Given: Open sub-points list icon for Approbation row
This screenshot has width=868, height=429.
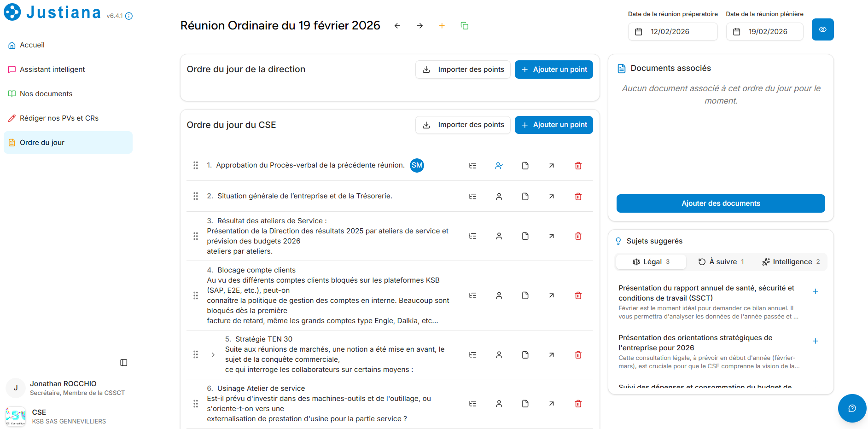Looking at the screenshot, I should 473,166.
